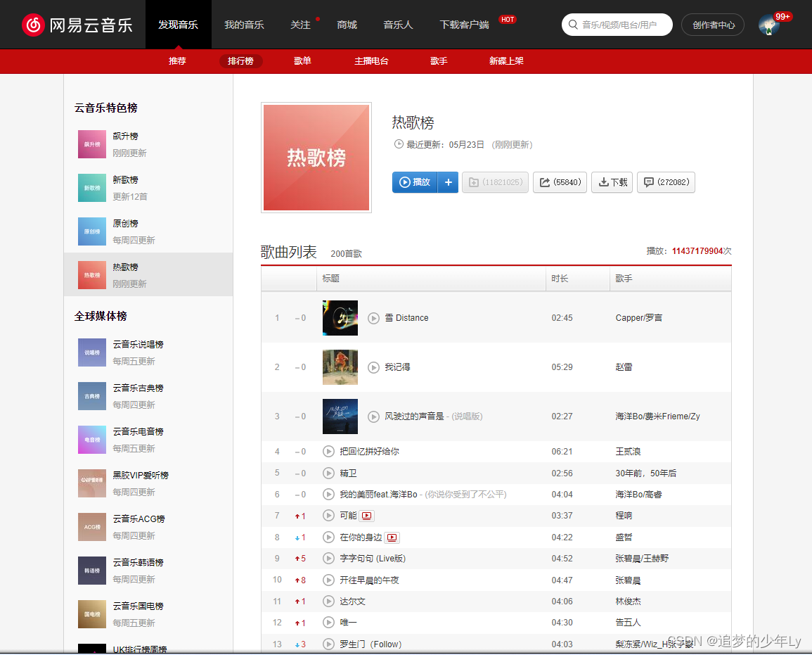Play the 我记得 song
This screenshot has height=655, width=812.
pyautogui.click(x=373, y=367)
